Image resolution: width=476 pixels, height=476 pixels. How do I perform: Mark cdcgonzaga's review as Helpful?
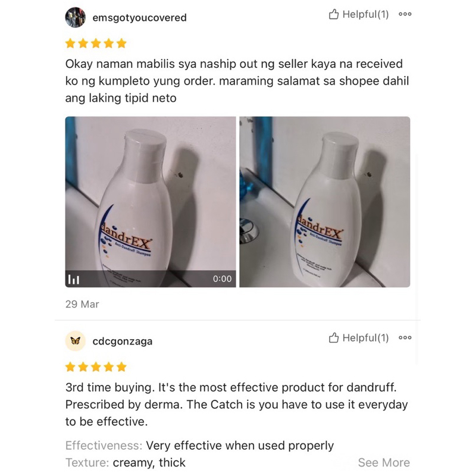coord(359,338)
